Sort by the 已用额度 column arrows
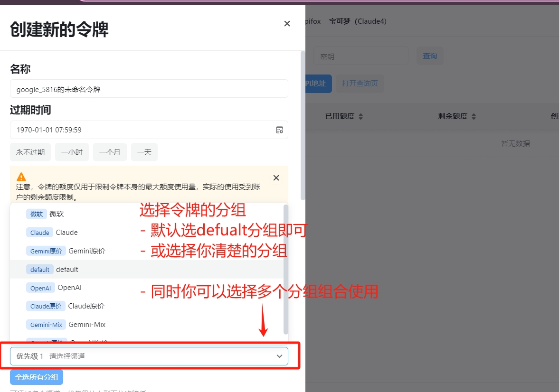This screenshot has height=392, width=559. tap(360, 116)
